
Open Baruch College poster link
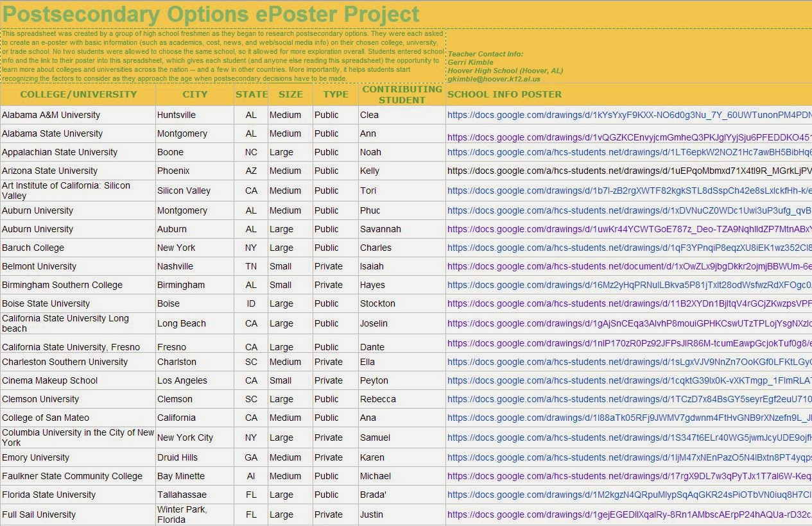629,248
